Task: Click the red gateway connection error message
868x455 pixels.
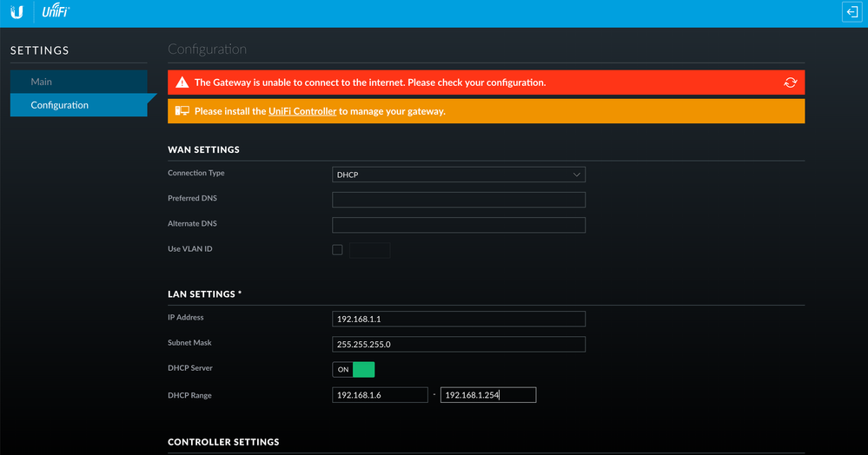Action: (370, 82)
